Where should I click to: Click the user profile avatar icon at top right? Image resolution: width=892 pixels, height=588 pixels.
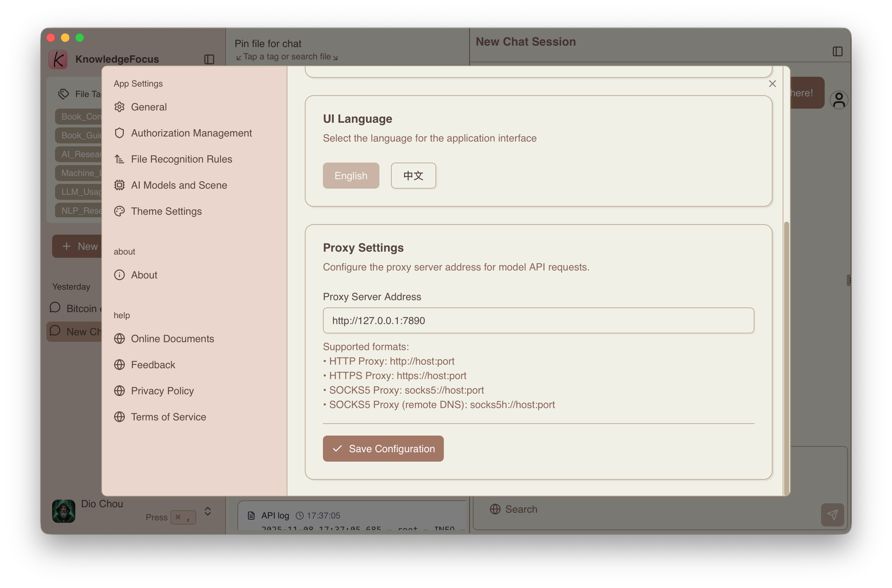839,100
